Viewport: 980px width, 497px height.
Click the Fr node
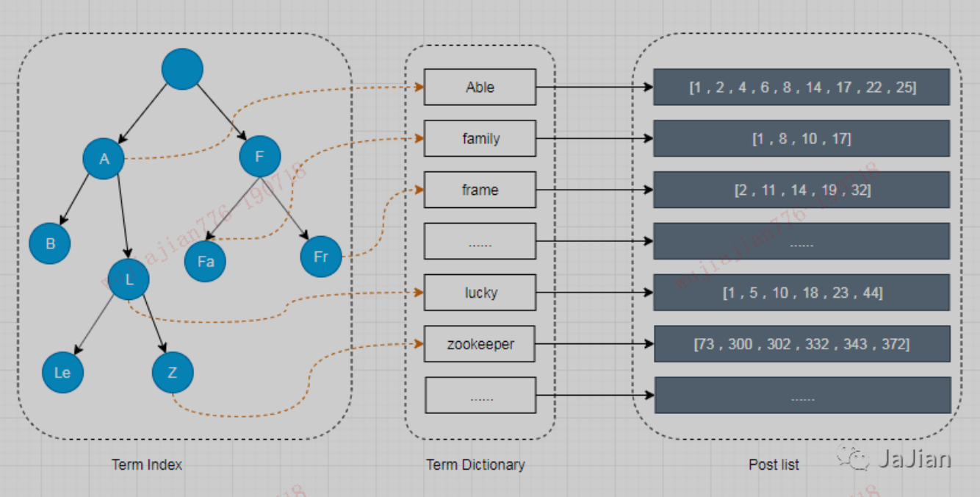click(321, 256)
